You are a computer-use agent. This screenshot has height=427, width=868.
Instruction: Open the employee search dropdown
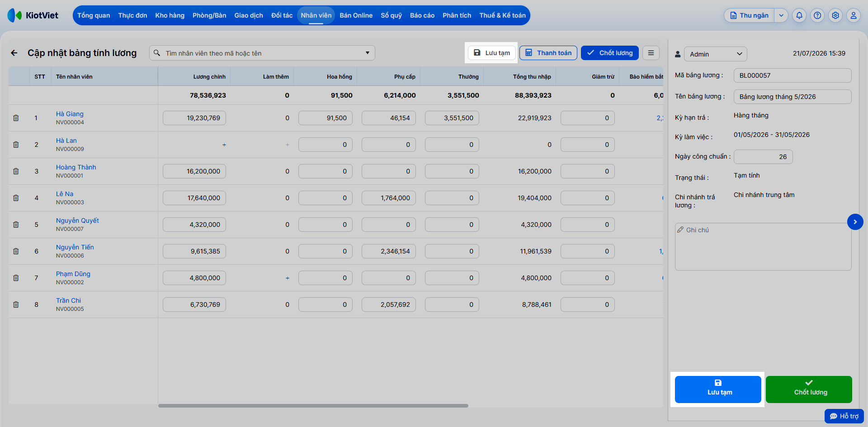368,53
